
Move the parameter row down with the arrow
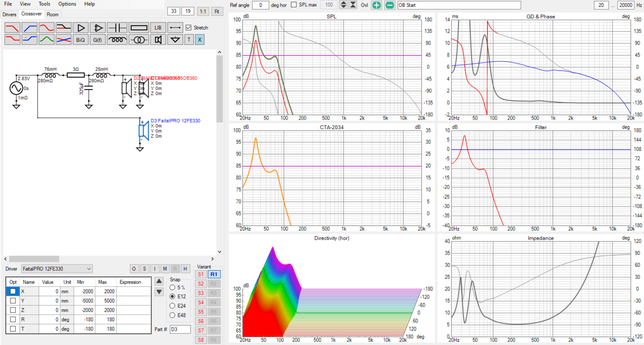(x=159, y=292)
